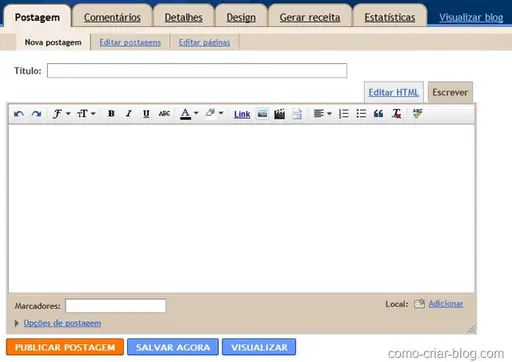512x362 pixels.
Task: Apply numbered list formatting
Action: [x=344, y=114]
